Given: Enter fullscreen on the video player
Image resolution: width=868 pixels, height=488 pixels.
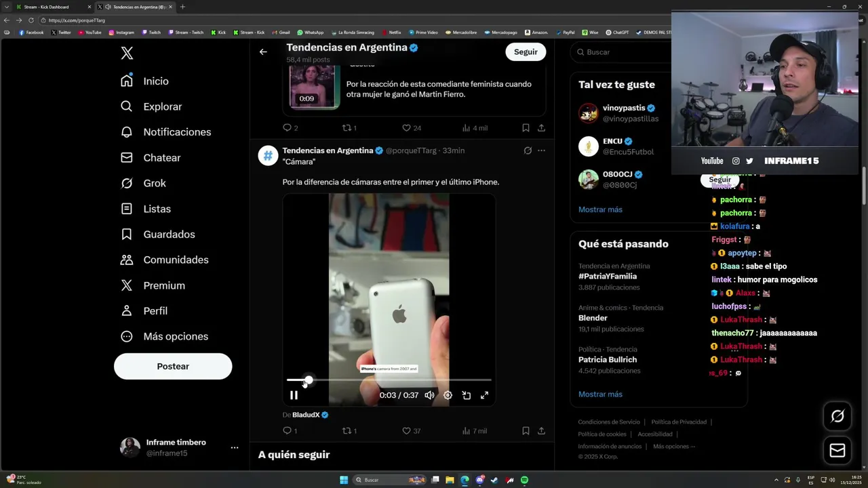Looking at the screenshot, I should pyautogui.click(x=484, y=395).
